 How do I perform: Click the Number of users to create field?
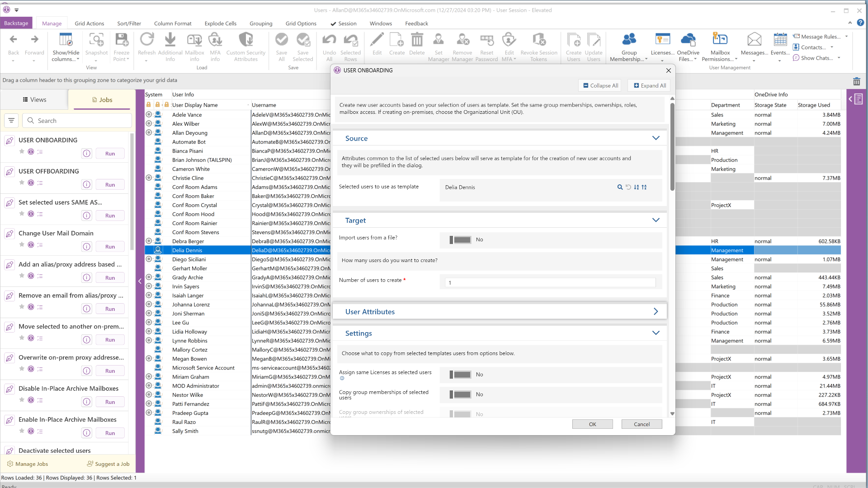[x=550, y=282]
